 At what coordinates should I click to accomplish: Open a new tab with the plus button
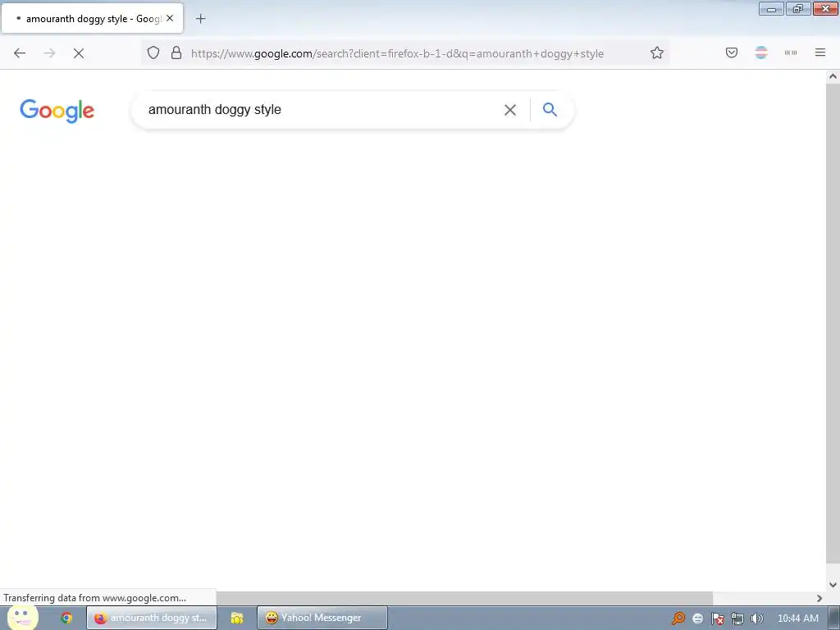pyautogui.click(x=200, y=19)
